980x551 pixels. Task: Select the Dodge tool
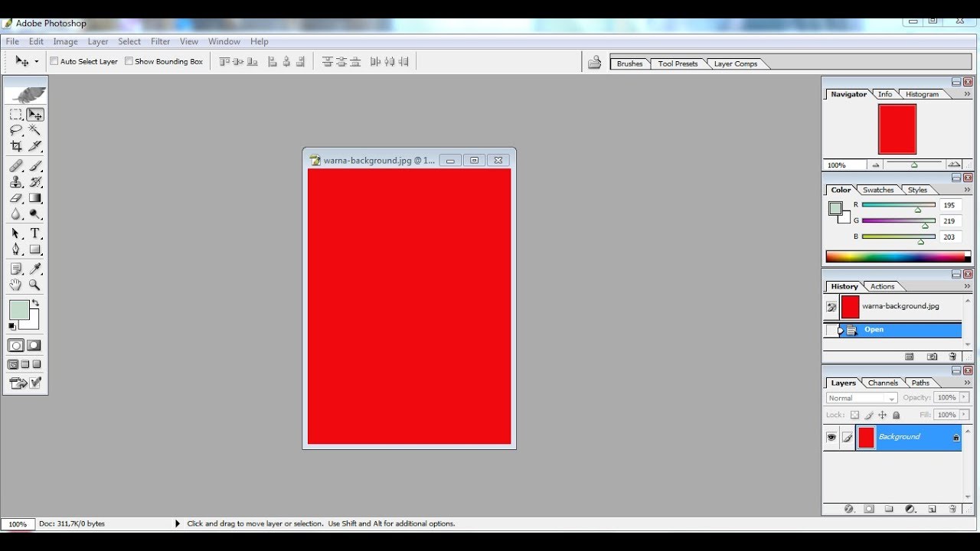coord(35,214)
